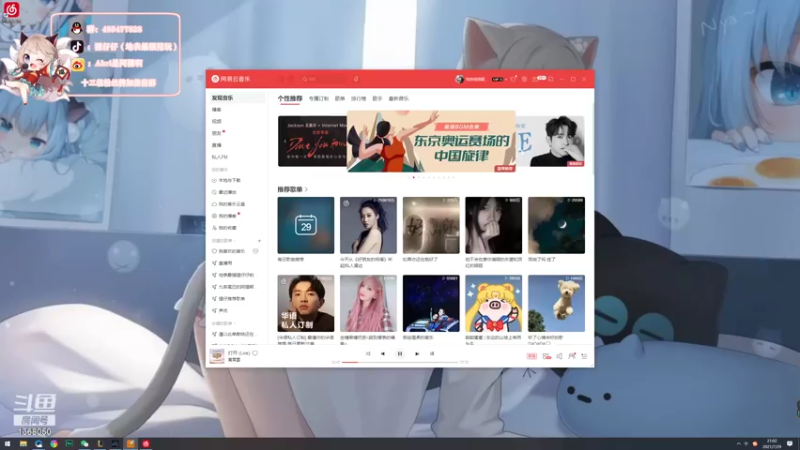Screen dimensions: 800x450
Task: Open the sound effects icon in player bar
Action: [x=546, y=356]
